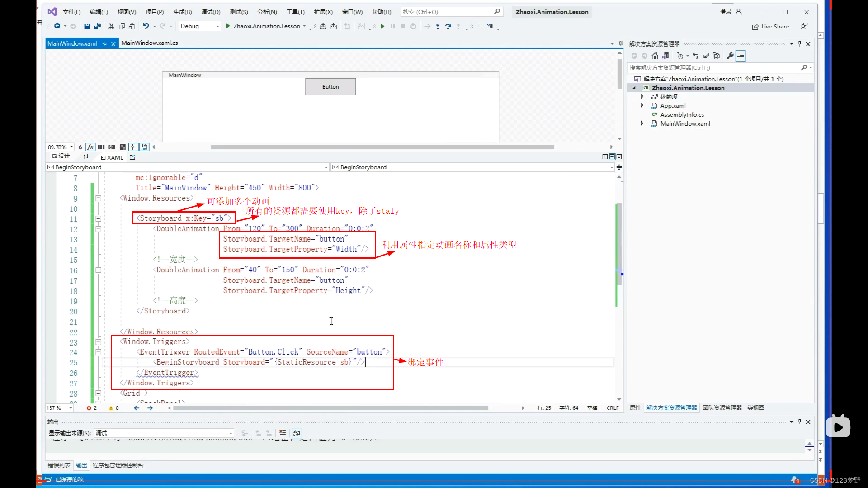Click the designer horizontal scrollbar thumb
Screen dimensions: 868x488
pos(382,147)
